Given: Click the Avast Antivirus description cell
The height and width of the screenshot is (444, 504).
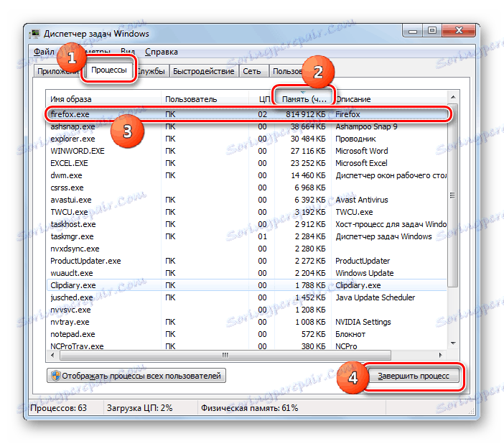Looking at the screenshot, I should click(362, 200).
